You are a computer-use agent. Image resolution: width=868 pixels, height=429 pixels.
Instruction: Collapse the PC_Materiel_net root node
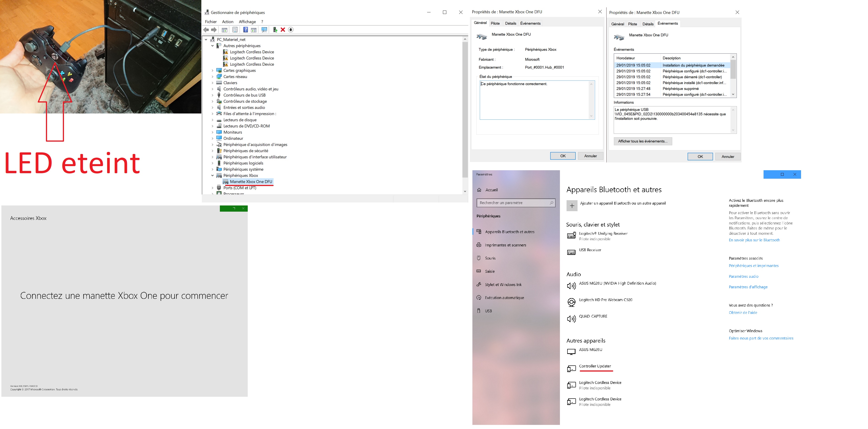[206, 39]
